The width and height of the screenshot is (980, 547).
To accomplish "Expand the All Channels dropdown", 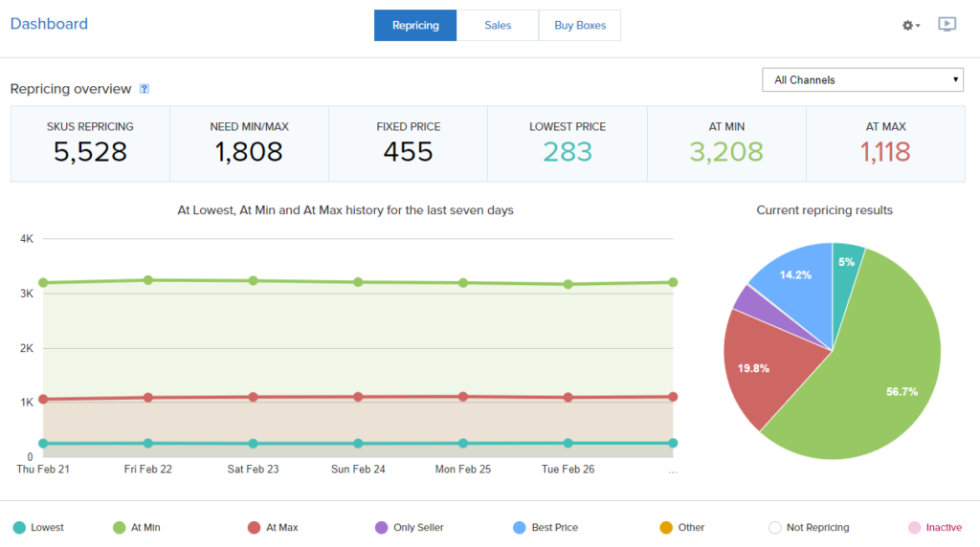I will (x=862, y=80).
